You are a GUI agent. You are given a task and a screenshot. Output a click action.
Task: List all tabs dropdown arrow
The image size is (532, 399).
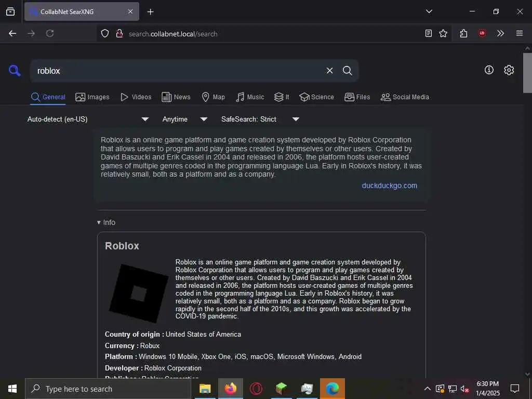tap(429, 11)
